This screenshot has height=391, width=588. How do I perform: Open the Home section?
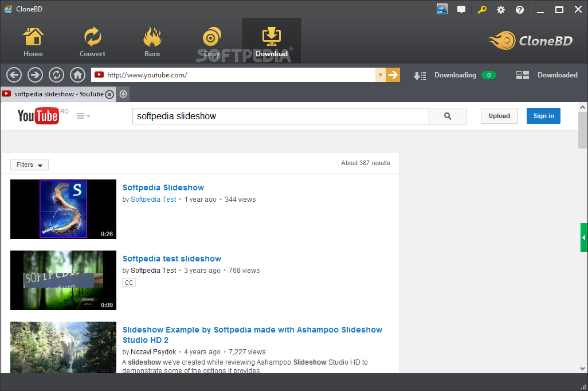[33, 42]
